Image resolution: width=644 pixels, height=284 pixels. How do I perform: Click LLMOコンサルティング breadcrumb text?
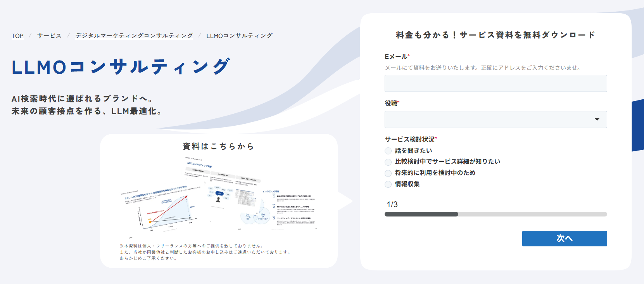click(239, 36)
